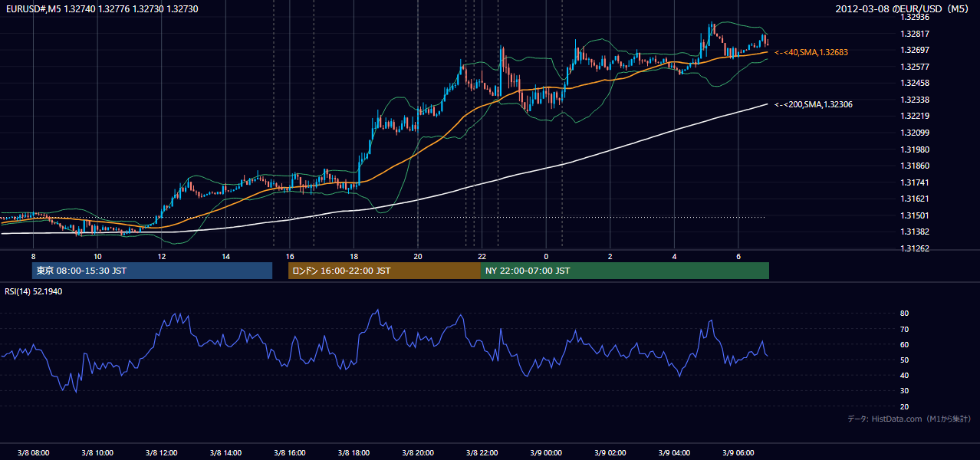Click hour label 14 under price chart
The height and width of the screenshot is (460, 980).
[x=225, y=256]
